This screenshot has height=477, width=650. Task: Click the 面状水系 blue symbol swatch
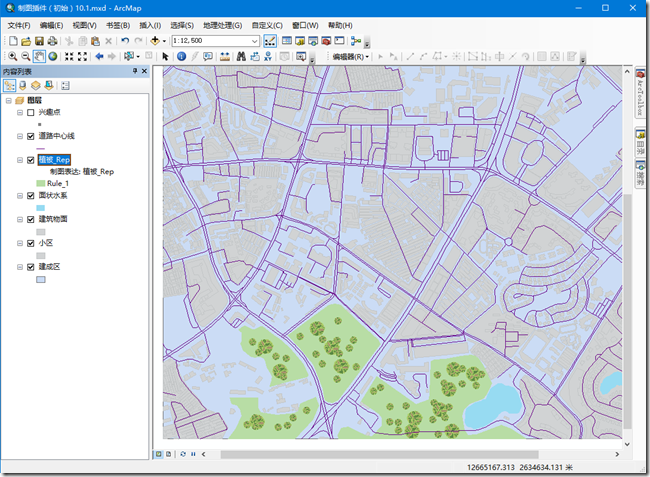click(41, 208)
